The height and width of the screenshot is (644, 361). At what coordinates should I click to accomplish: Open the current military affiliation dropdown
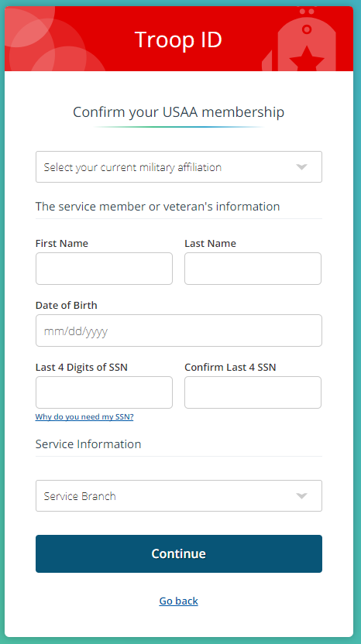(x=179, y=166)
